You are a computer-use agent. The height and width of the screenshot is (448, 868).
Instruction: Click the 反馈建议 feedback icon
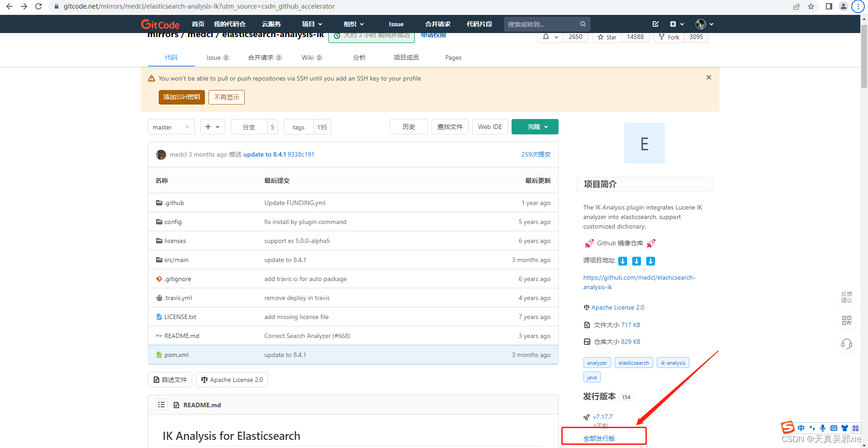pos(846,297)
